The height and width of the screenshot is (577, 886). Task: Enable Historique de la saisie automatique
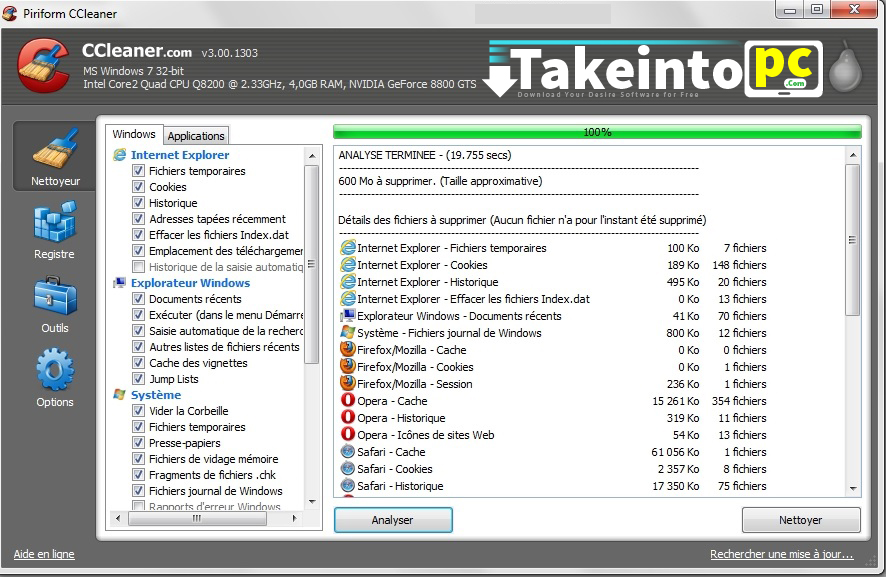coord(138,266)
